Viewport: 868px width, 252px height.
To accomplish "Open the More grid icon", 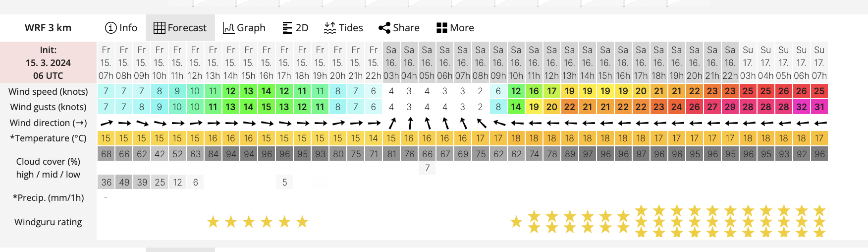I will click(x=442, y=28).
